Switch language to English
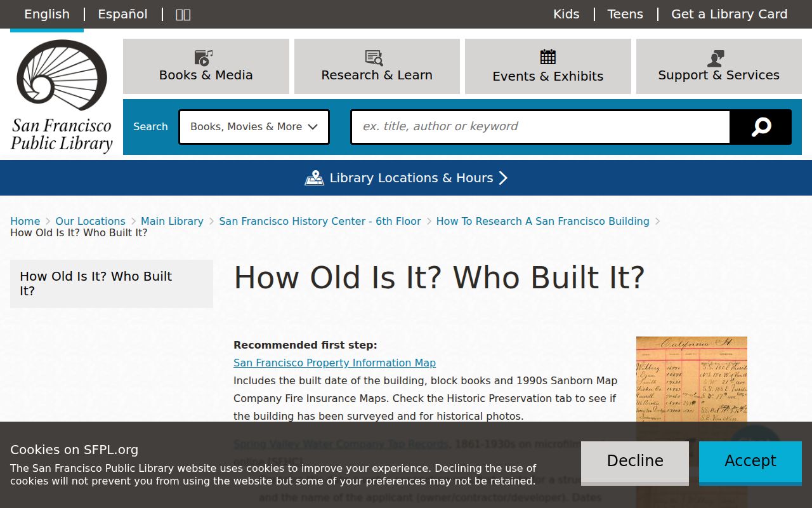 pyautogui.click(x=47, y=14)
